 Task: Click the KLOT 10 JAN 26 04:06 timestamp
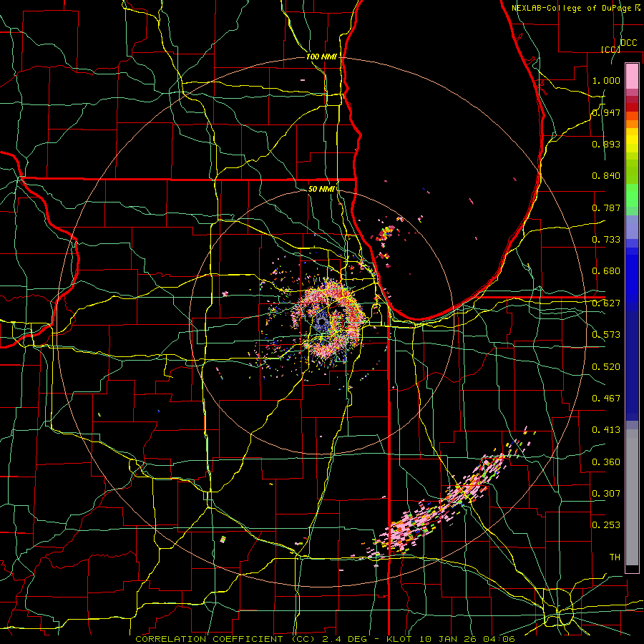click(x=451, y=639)
